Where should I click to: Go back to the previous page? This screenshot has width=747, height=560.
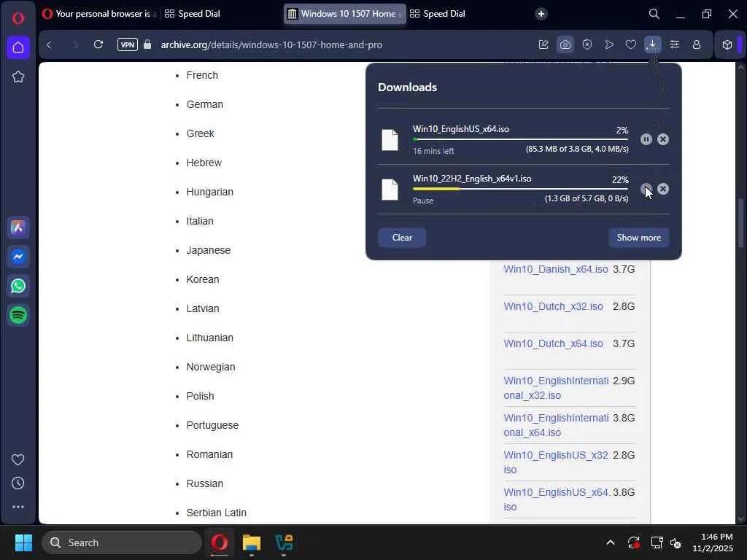point(49,44)
